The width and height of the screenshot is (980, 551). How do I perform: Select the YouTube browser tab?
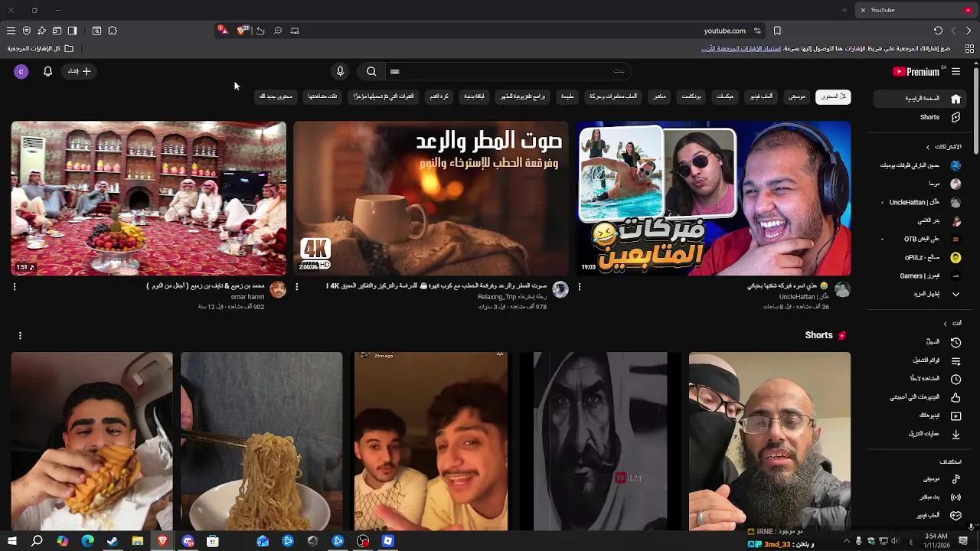tap(917, 10)
